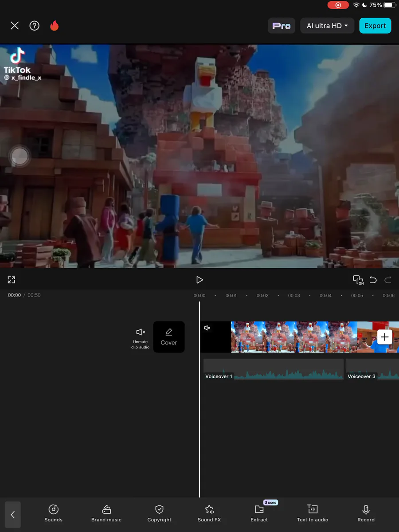399x532 pixels.
Task: Open Sound FX effects
Action: (x=209, y=513)
